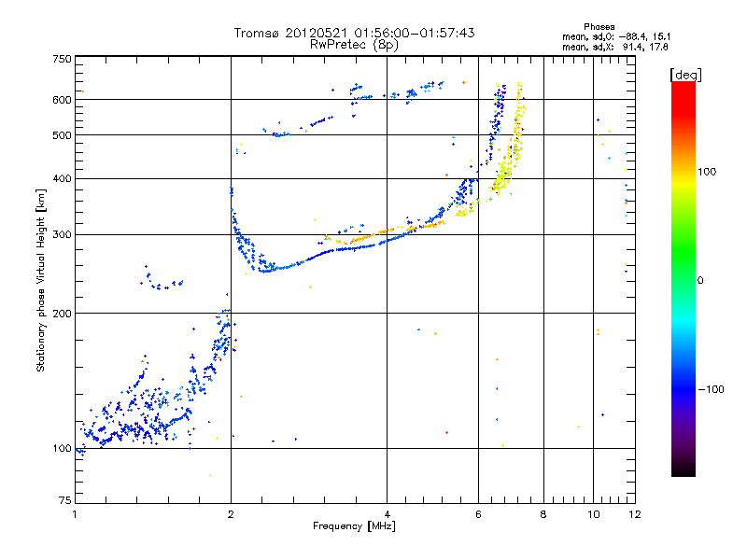Click the y-axis tick label '75'
The width and height of the screenshot is (747, 560).
pyautogui.click(x=65, y=500)
